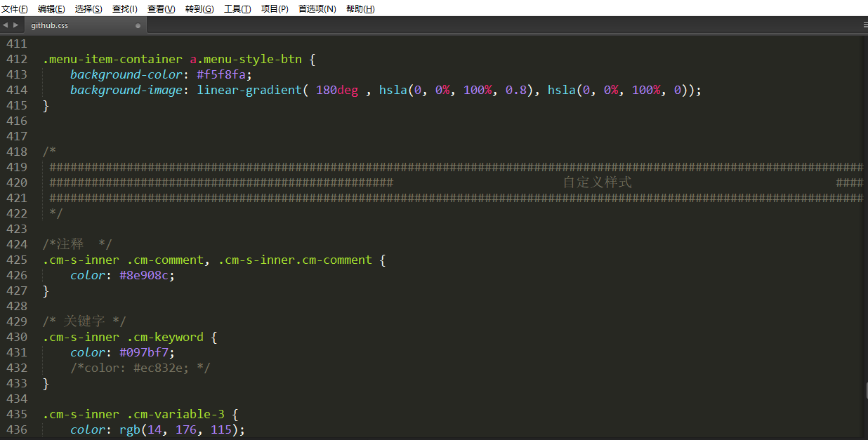This screenshot has height=440, width=868.
Task: Open the 编辑(E) menu
Action: [x=51, y=9]
